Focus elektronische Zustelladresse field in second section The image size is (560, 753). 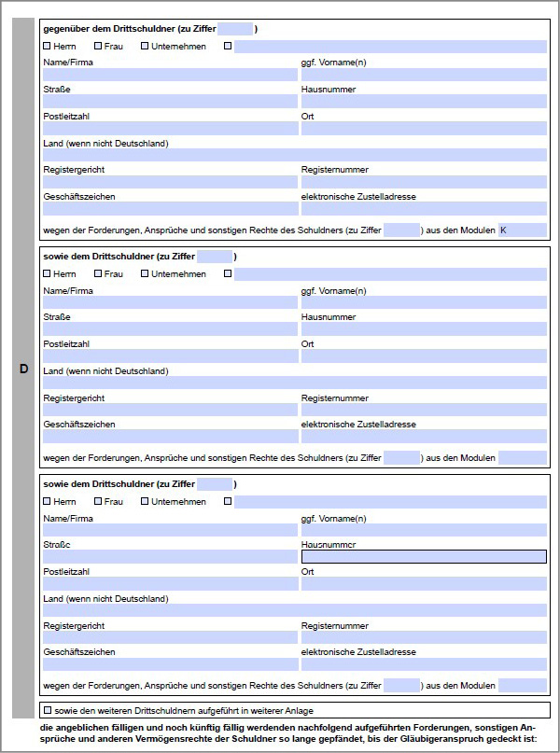tap(424, 437)
